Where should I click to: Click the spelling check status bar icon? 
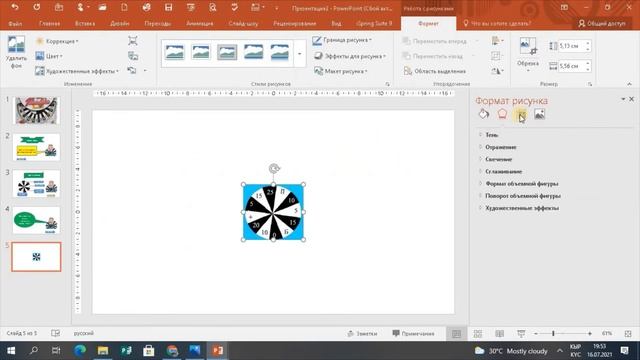56,333
